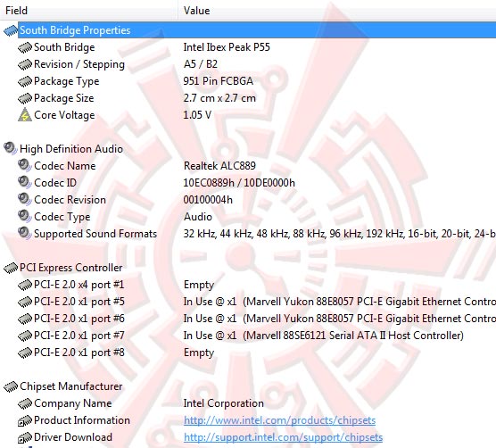
Task: Click the Field column header
Action: [89, 11]
